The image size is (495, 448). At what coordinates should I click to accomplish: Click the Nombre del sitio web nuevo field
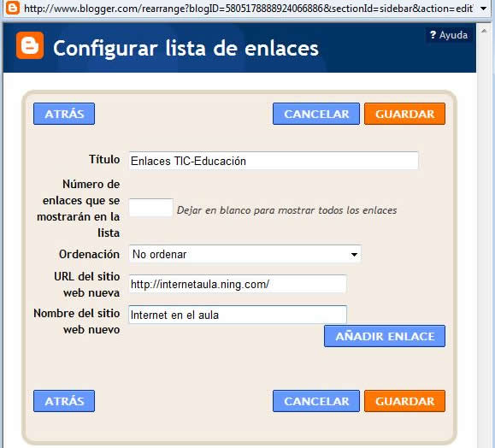point(238,315)
